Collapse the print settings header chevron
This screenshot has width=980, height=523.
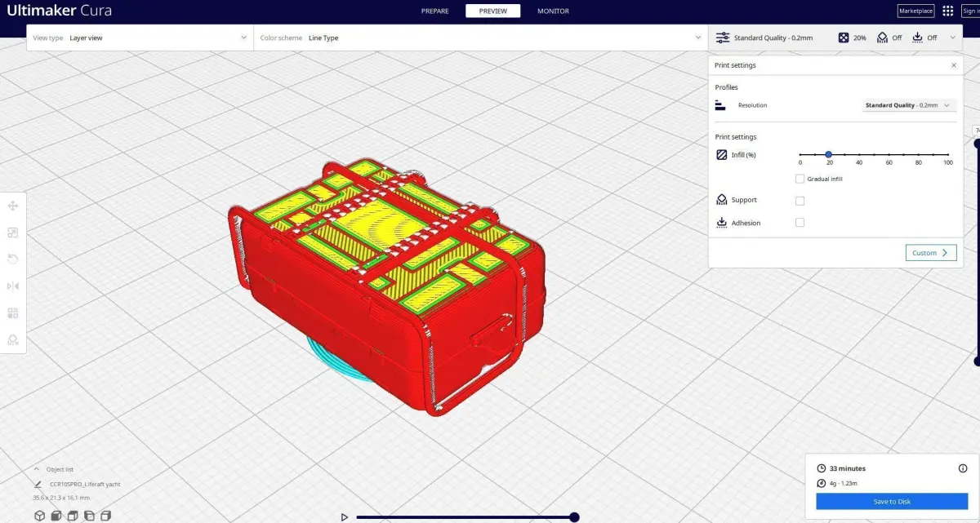[953, 38]
